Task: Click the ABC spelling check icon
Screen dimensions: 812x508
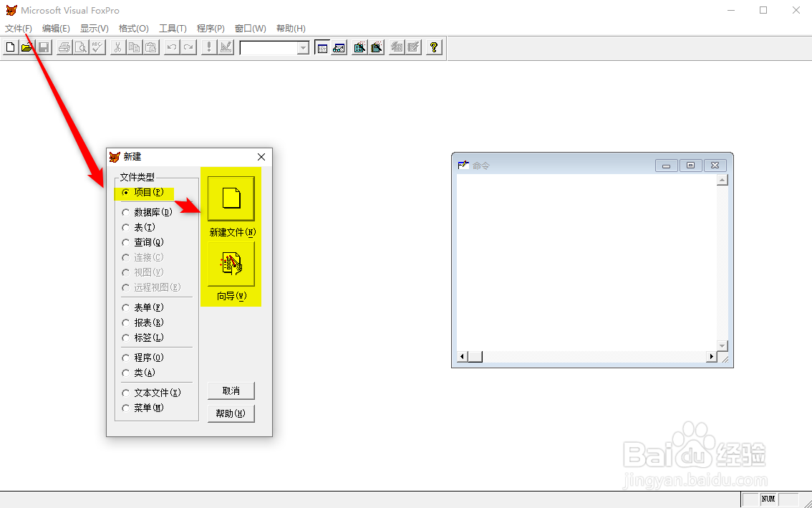Action: pyautogui.click(x=97, y=48)
